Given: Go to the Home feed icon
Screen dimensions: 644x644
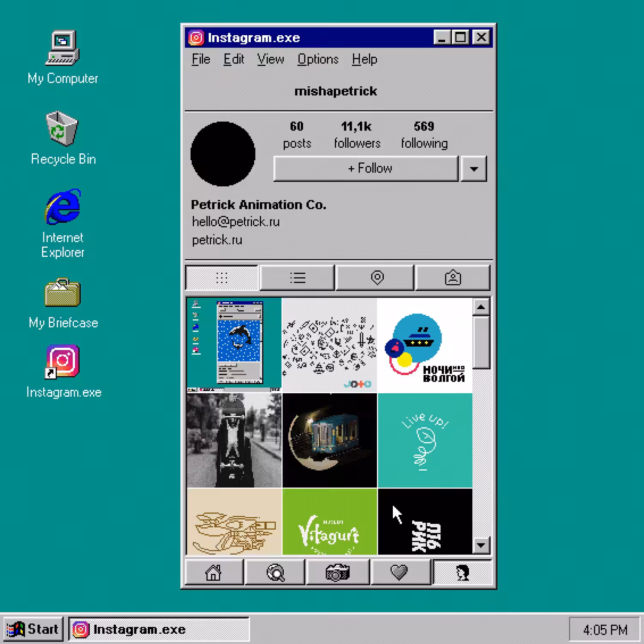Looking at the screenshot, I should 213,572.
